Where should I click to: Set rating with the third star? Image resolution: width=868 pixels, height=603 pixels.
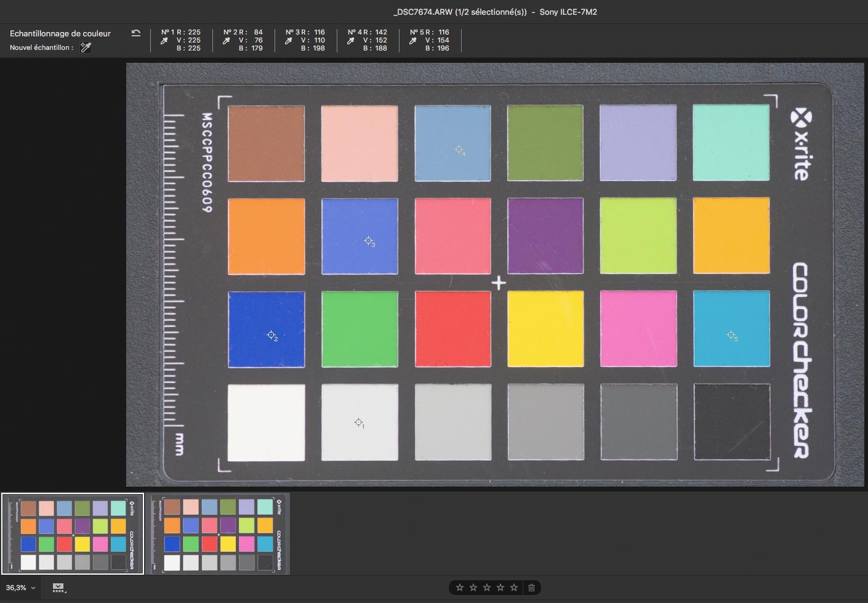coord(486,588)
